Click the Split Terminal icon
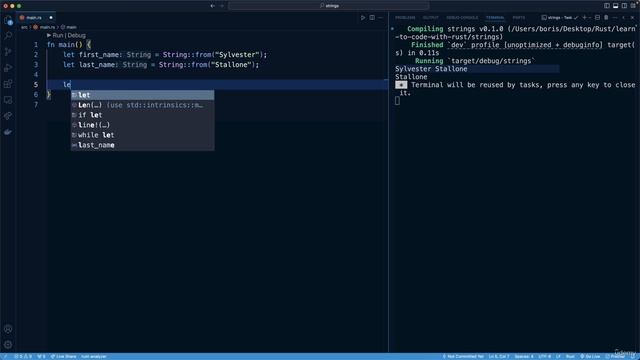This screenshot has height=360, width=640. point(598,18)
